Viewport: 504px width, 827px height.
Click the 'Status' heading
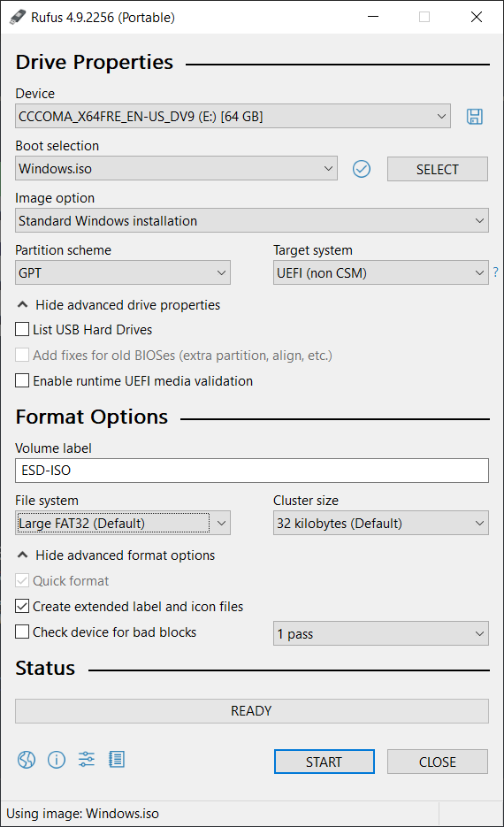[x=45, y=669]
